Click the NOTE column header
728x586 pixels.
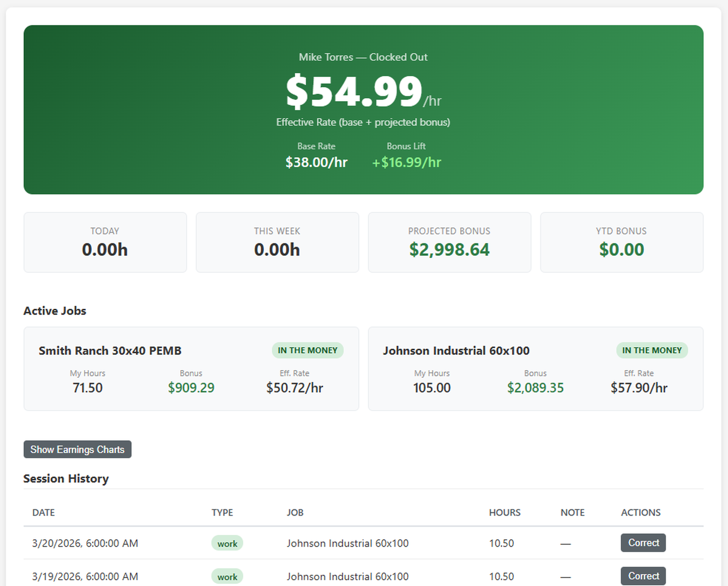(572, 512)
